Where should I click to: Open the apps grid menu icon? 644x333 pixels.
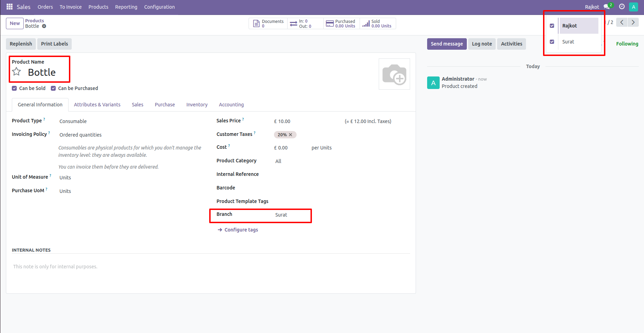[x=9, y=7]
